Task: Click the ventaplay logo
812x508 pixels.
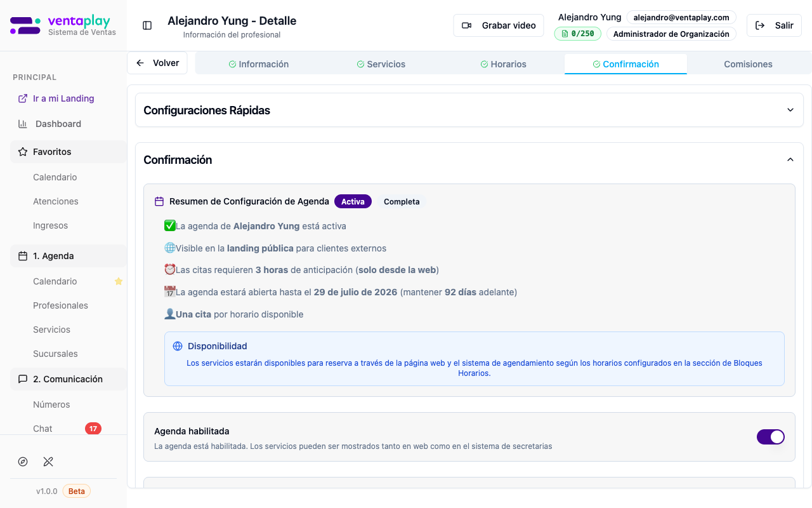Action: (63, 25)
